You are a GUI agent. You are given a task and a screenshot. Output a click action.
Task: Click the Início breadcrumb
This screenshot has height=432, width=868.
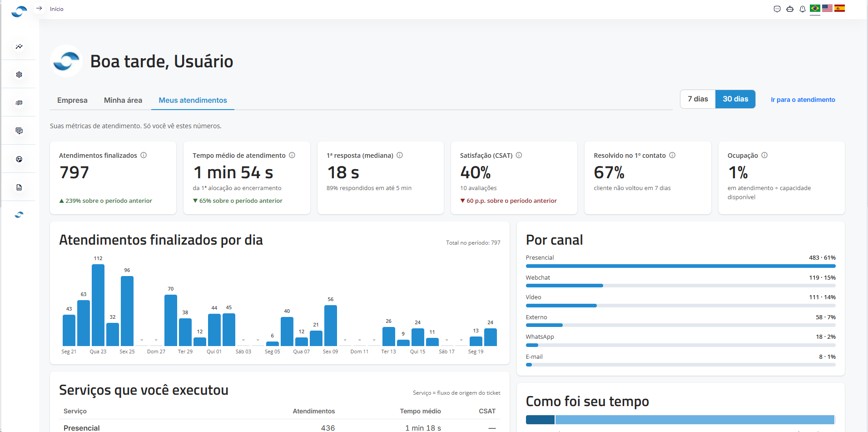[x=57, y=9]
